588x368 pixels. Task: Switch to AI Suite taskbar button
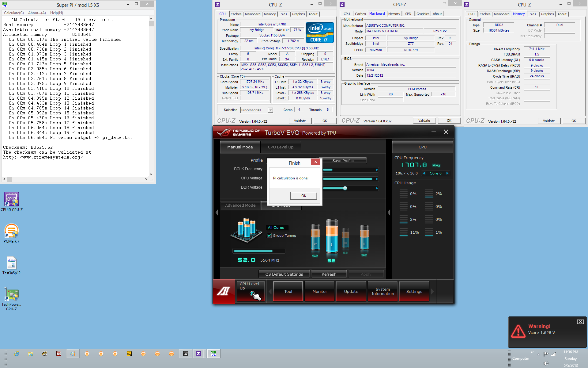point(186,354)
